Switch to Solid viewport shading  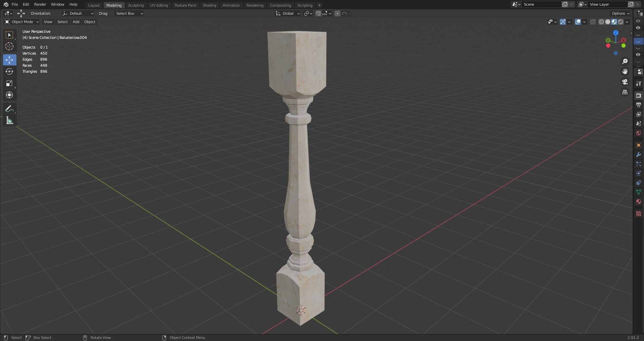(x=608, y=22)
